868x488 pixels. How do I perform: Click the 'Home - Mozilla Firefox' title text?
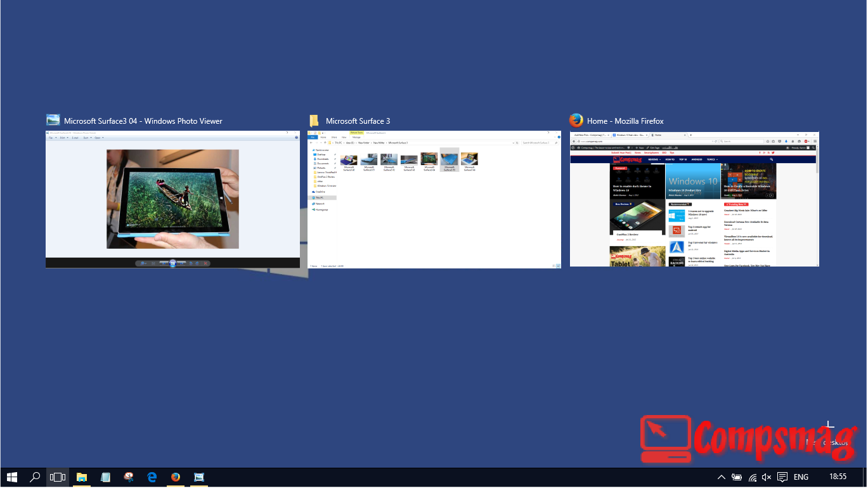(x=625, y=121)
